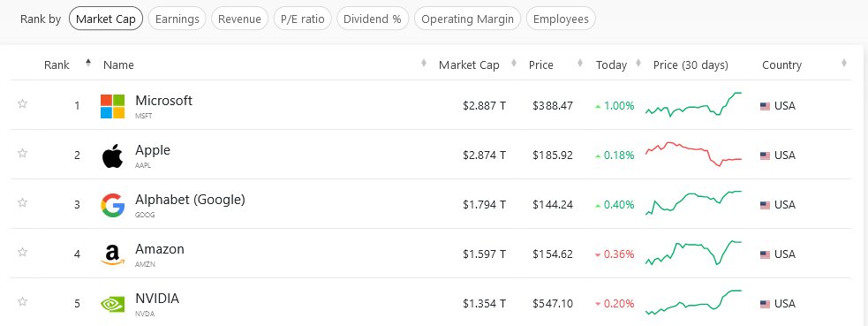Star Microsoft as a favorite
Image resolution: width=868 pixels, height=326 pixels.
[22, 103]
